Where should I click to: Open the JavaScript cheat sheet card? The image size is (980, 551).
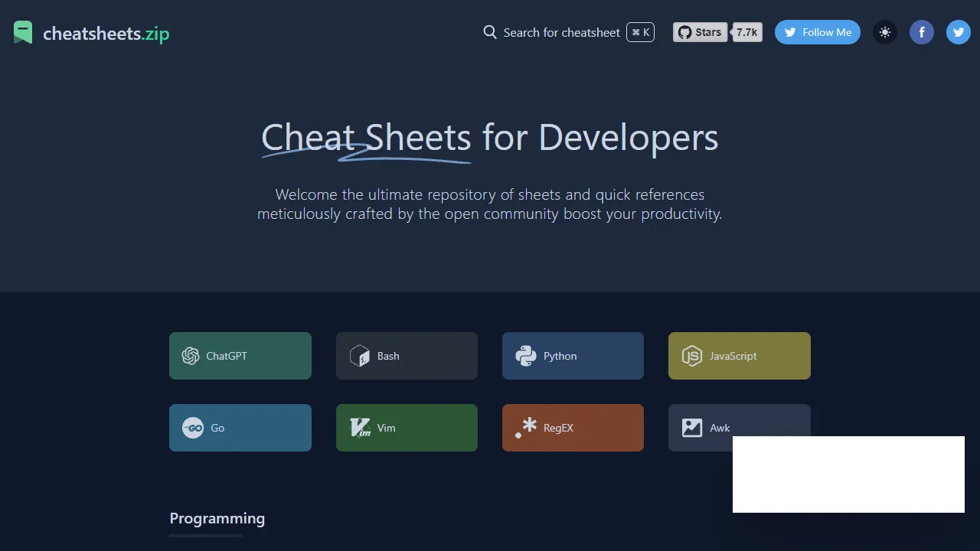coord(740,356)
